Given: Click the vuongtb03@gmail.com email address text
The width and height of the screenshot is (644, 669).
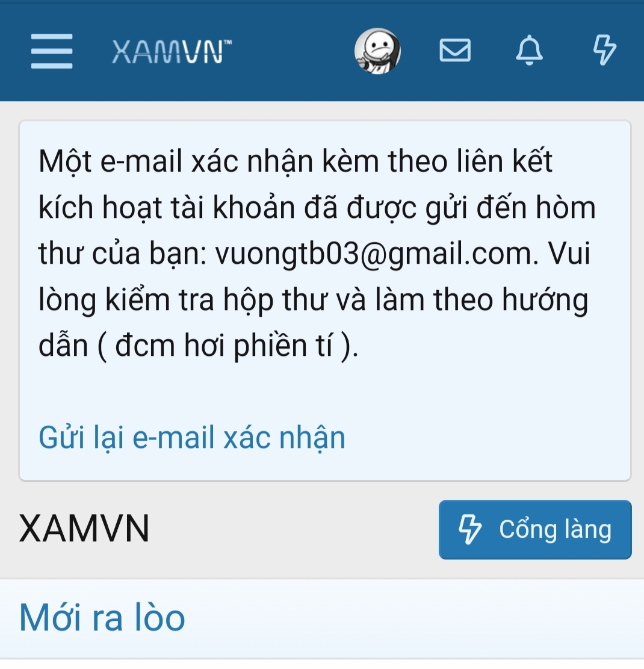Looking at the screenshot, I should point(374,254).
